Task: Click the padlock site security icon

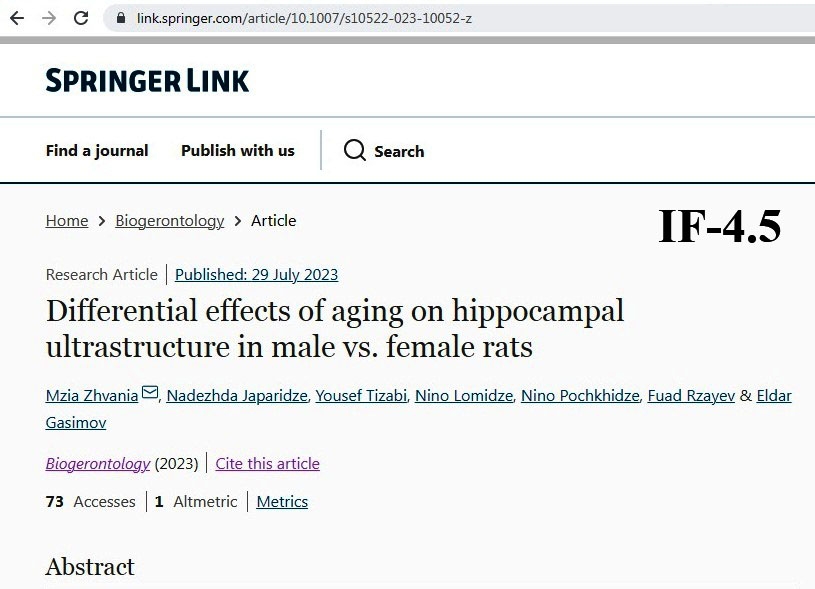Action: point(121,18)
